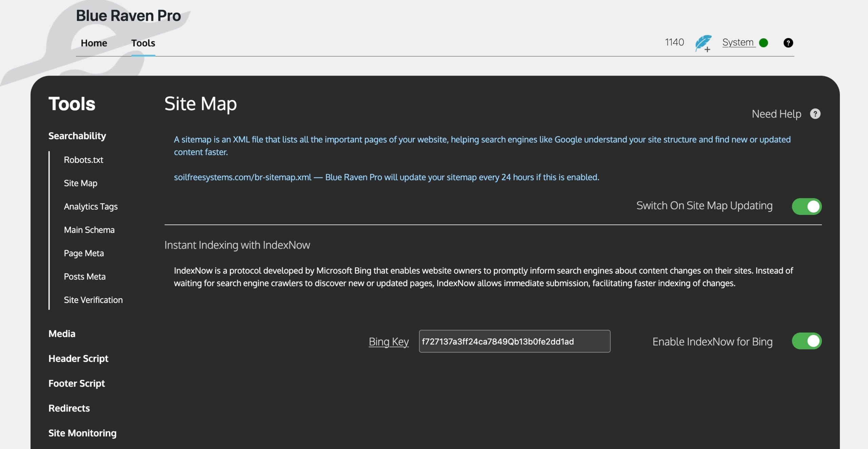Screen dimensions: 868x449
Task: Select Posts Meta in the sidebar
Action: point(85,276)
